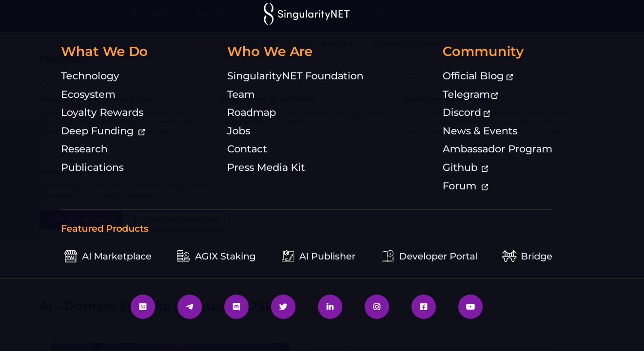Select About in the top navigation bar
The width and height of the screenshot is (644, 351).
click(386, 14)
